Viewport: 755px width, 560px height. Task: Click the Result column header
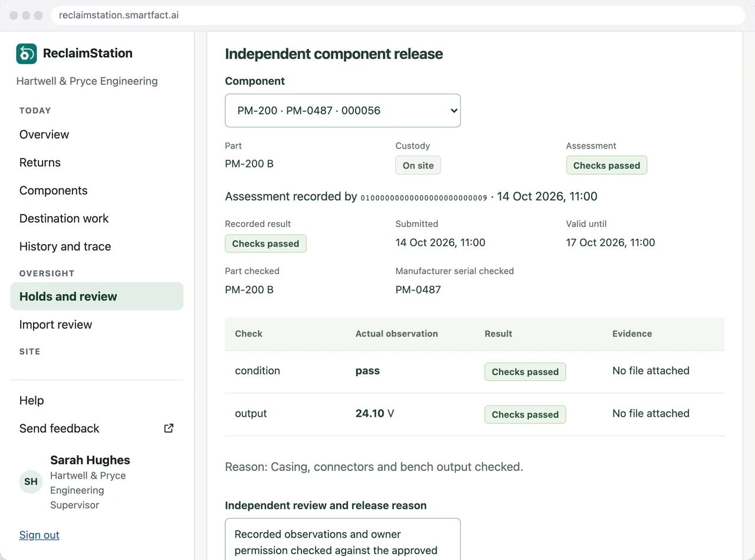[498, 334]
